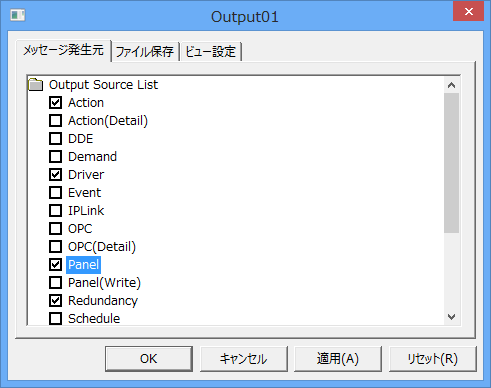491x388 pixels.
Task: Click the Output Source List folder icon
Action: pyautogui.click(x=36, y=85)
